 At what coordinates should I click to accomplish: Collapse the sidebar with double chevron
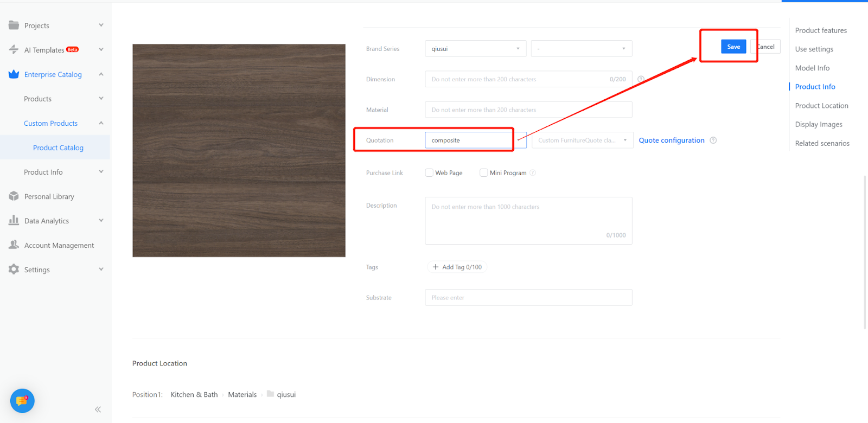click(98, 409)
